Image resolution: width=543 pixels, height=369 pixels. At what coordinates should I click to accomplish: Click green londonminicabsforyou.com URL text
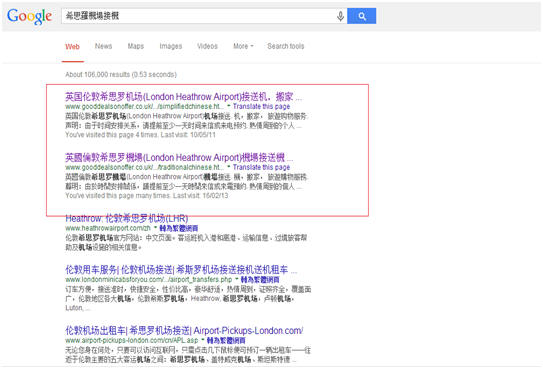149,279
